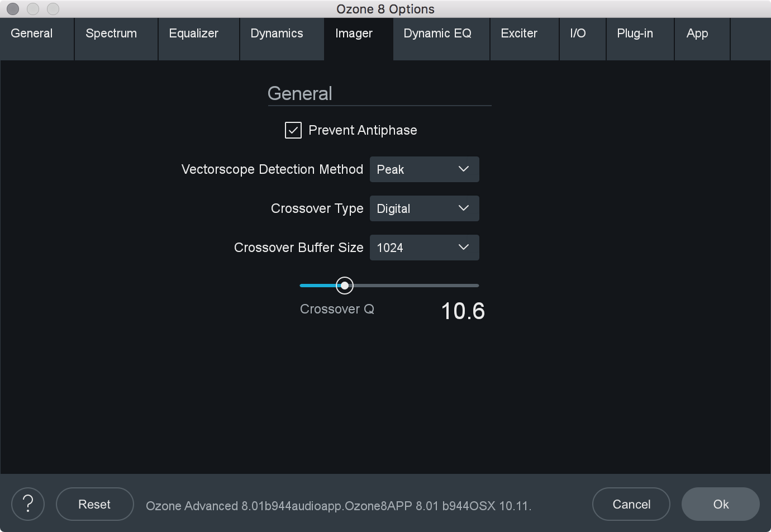
Task: Click the Vectorscope Detection Method label
Action: pyautogui.click(x=272, y=169)
